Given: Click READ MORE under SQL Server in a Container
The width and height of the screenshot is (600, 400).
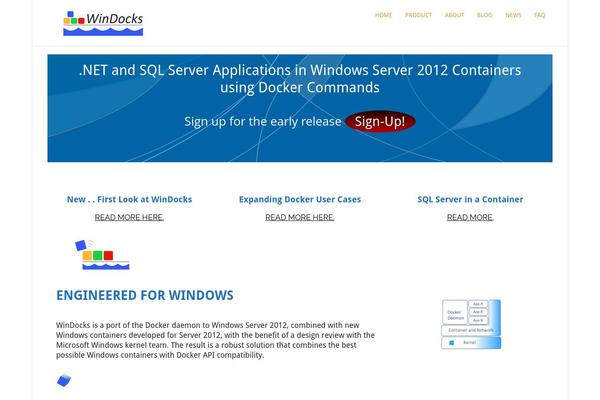Looking at the screenshot, I should [x=470, y=217].
